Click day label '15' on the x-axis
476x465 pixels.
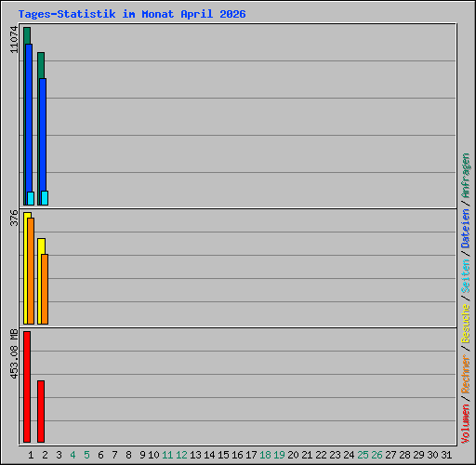point(223,455)
